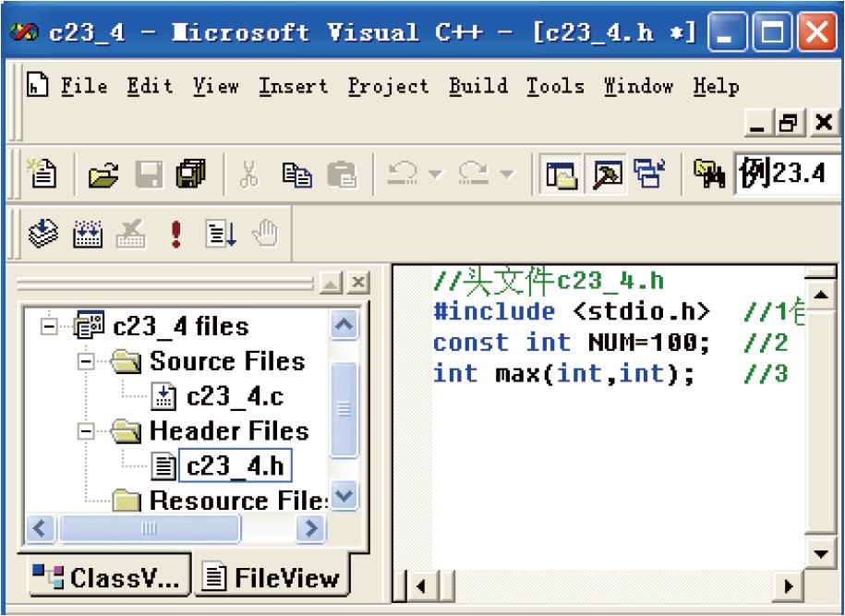Close the c23_4.h document window
The height and width of the screenshot is (616, 845).
(824, 123)
